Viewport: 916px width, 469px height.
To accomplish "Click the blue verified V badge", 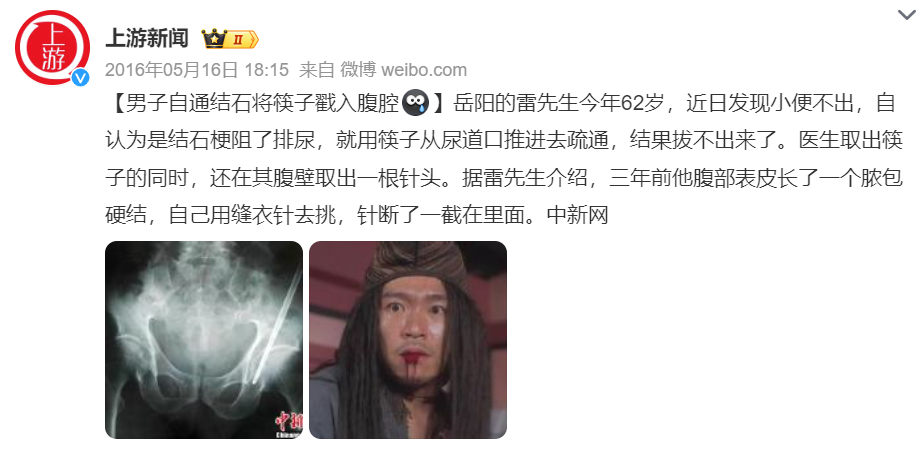I will pyautogui.click(x=81, y=77).
